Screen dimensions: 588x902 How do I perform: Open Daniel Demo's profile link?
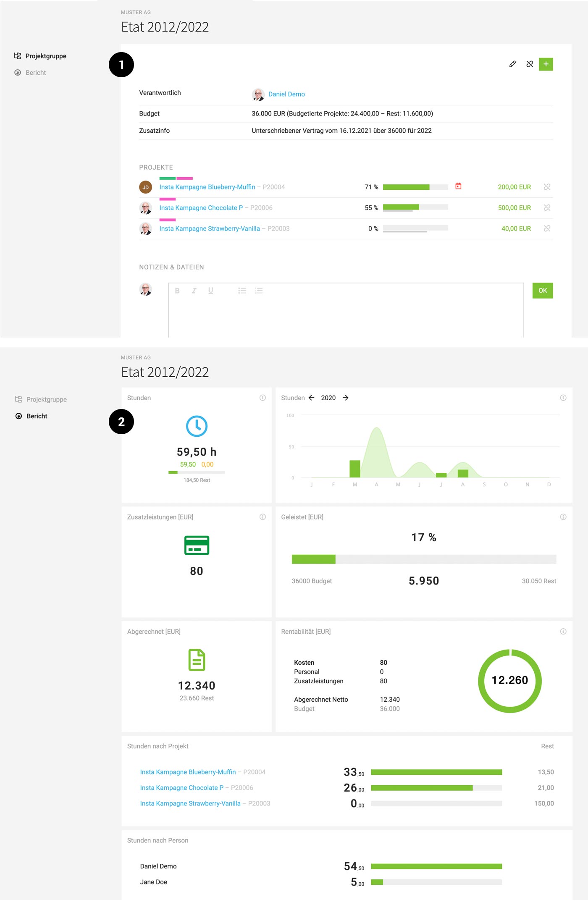286,94
